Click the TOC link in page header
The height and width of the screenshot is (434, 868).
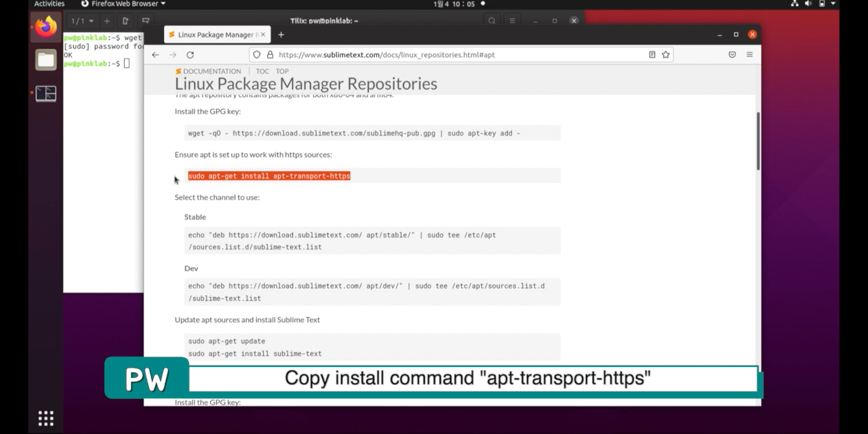point(262,71)
